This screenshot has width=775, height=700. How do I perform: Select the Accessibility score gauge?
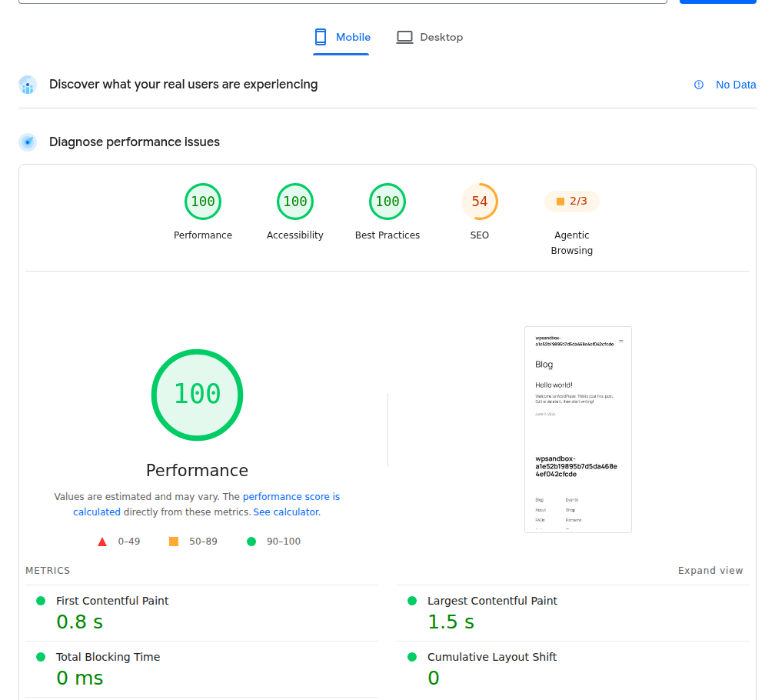click(295, 202)
